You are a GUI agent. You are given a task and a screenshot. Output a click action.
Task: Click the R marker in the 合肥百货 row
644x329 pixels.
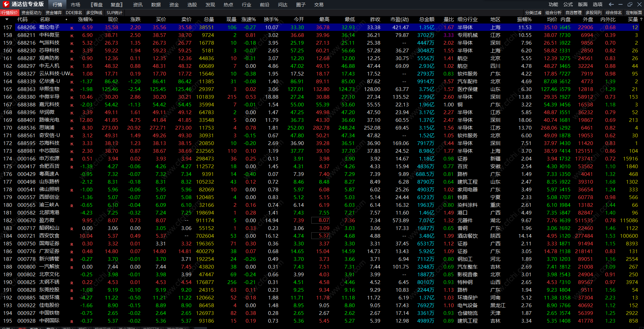coord(72,167)
